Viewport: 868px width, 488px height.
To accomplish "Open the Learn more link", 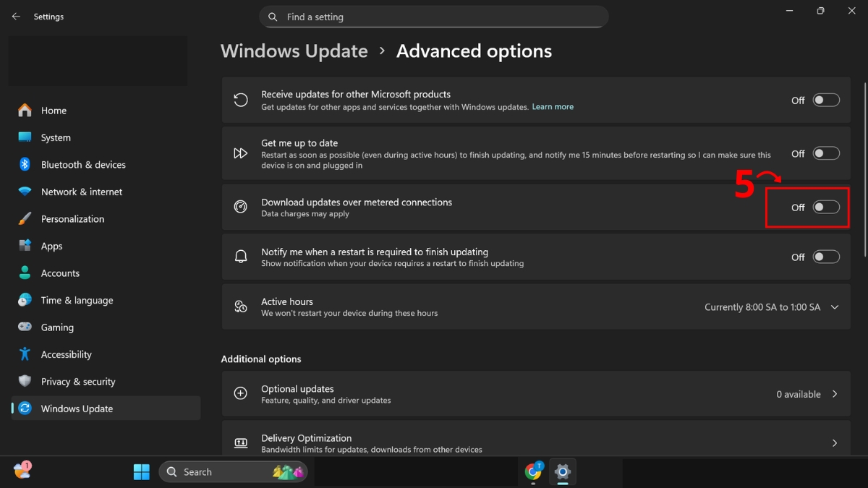I will (x=553, y=106).
